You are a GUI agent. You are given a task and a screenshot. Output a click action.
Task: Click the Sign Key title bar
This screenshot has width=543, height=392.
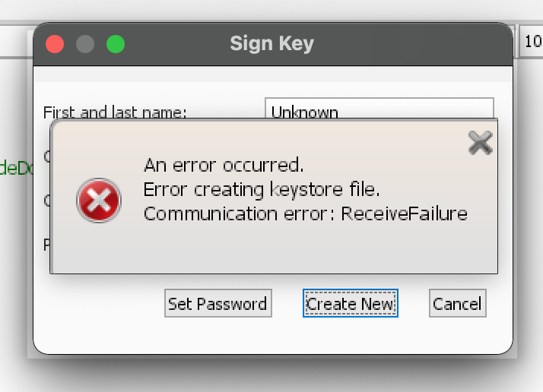pos(272,43)
